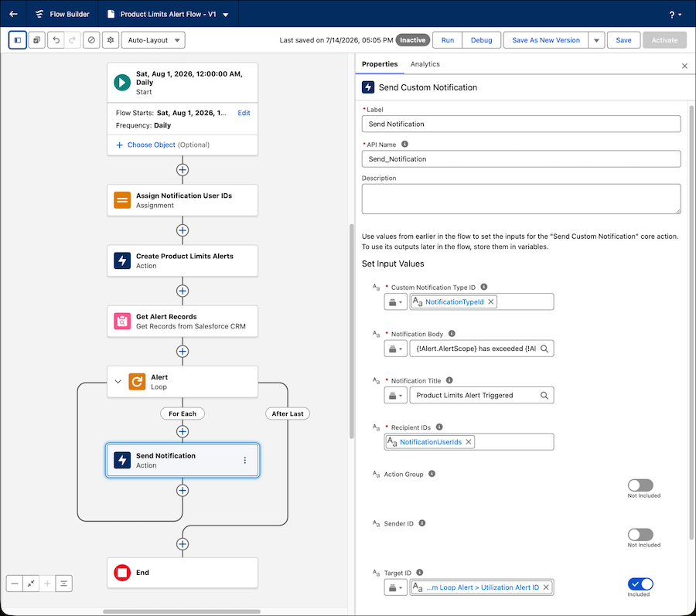Select the Alert loop element icon
696x616 pixels.
pyautogui.click(x=137, y=381)
